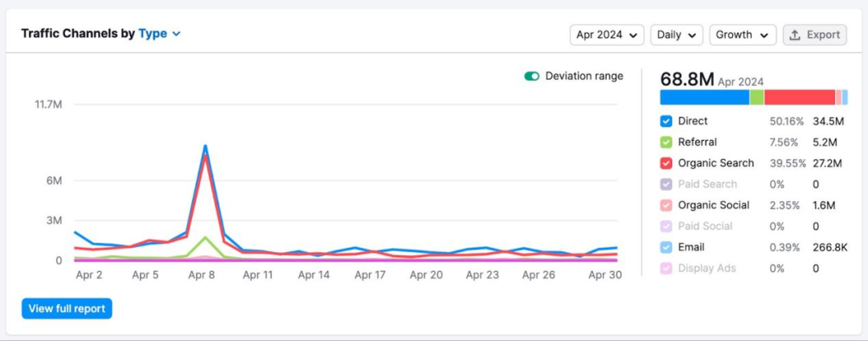Enable the Display Ads checkbox
The width and height of the screenshot is (868, 341).
[665, 269]
